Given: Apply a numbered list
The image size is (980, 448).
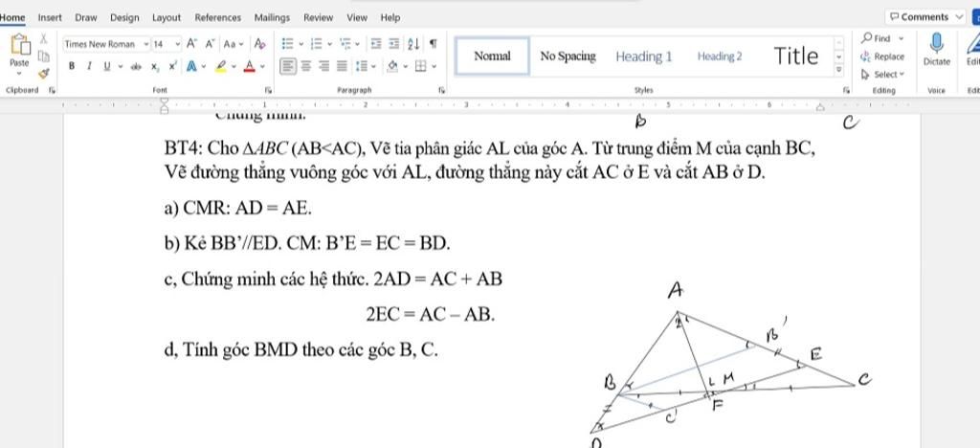Looking at the screenshot, I should 317,44.
